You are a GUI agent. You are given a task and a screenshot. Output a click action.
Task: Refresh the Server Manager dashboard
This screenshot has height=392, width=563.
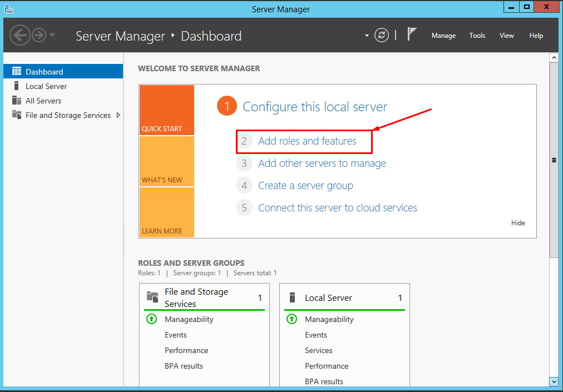[381, 35]
